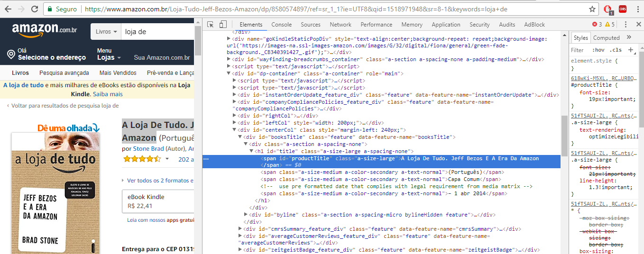The image size is (644, 254).
Task: Click the Elements panel vertical scrollbar
Action: pyautogui.click(x=564, y=136)
